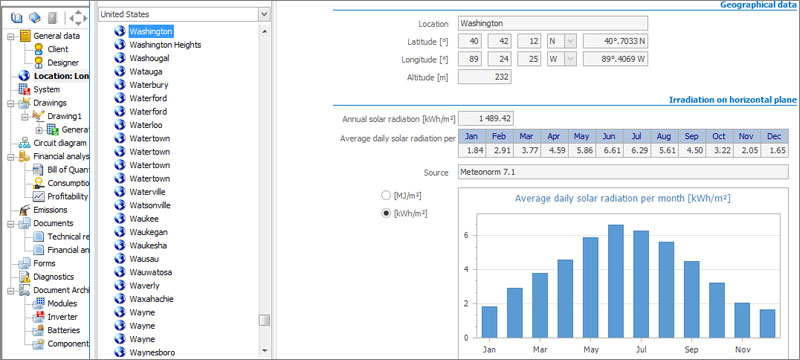
Task: Click the open book toolbar icon
Action: (17, 18)
